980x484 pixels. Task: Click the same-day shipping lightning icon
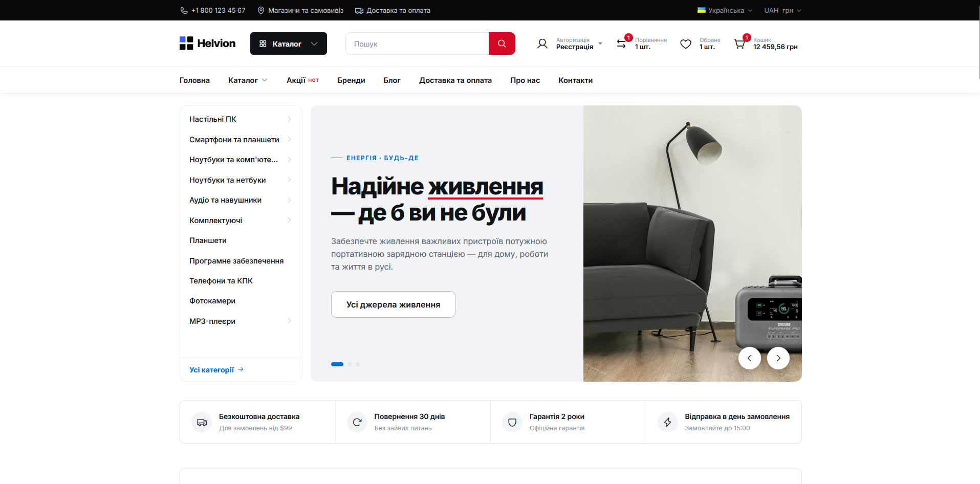(x=668, y=422)
